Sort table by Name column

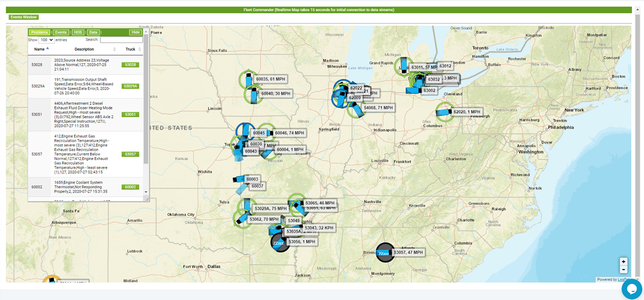(40, 49)
